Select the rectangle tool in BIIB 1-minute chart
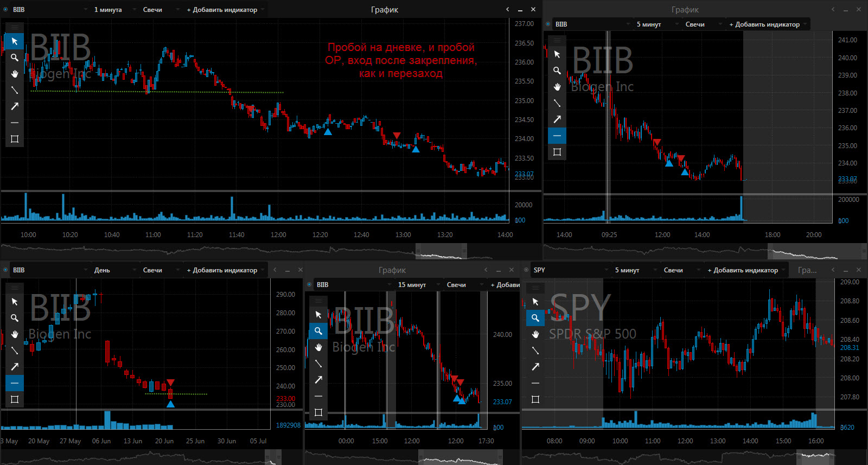This screenshot has height=465, width=868. [15, 139]
